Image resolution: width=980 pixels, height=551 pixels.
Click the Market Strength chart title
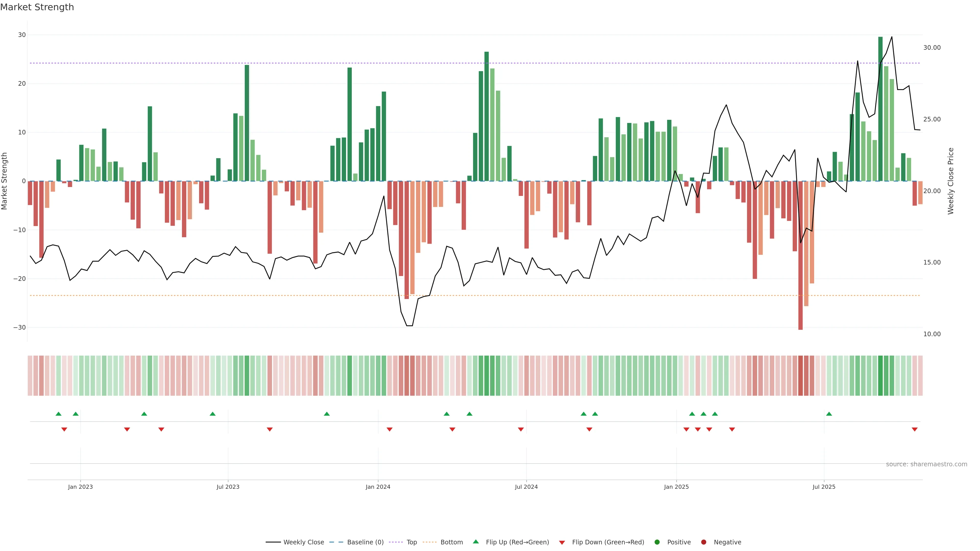[37, 7]
